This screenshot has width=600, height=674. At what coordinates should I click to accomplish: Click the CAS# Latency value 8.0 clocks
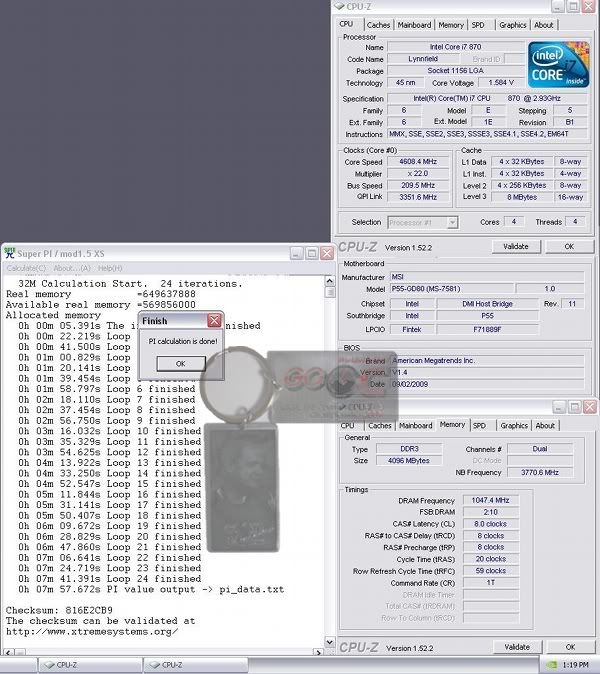pos(490,524)
